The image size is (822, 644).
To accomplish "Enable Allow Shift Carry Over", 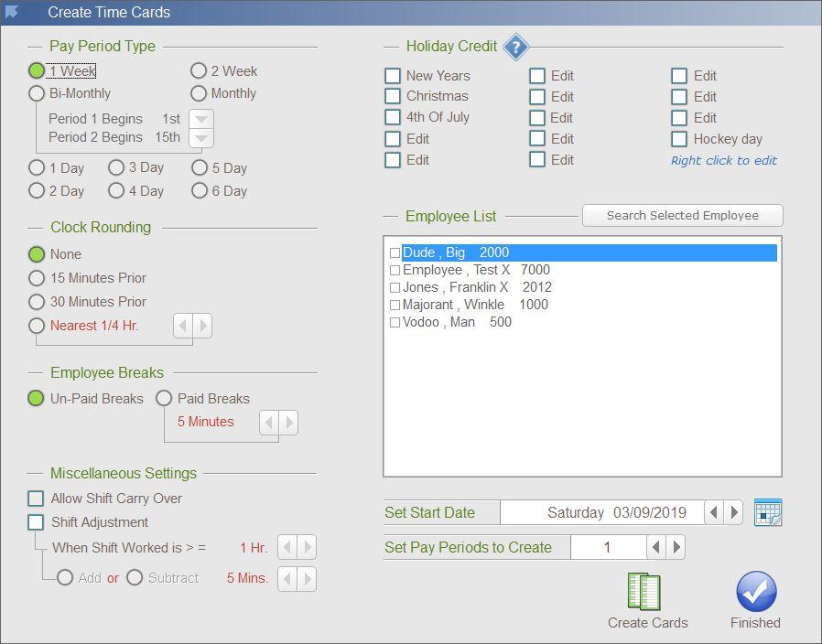I will coord(36,499).
